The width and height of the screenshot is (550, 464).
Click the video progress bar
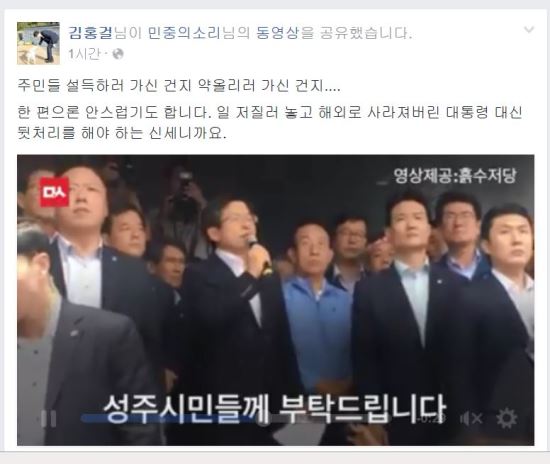(246, 418)
